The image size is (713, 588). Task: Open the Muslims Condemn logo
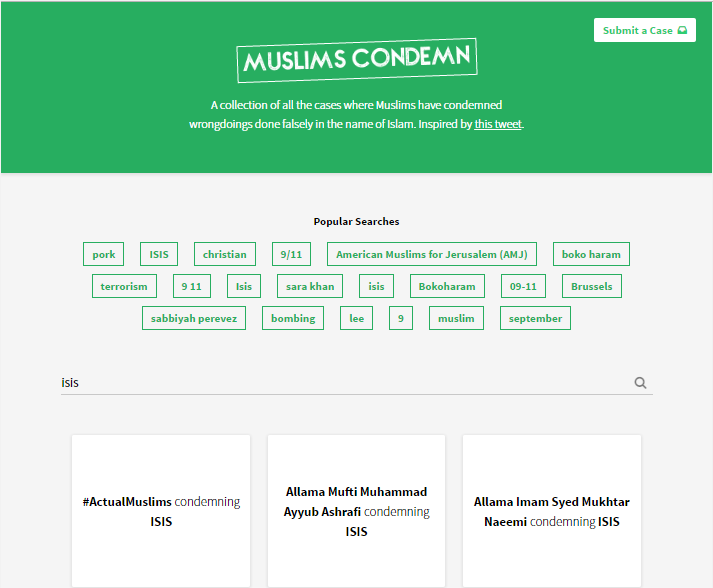click(357, 60)
